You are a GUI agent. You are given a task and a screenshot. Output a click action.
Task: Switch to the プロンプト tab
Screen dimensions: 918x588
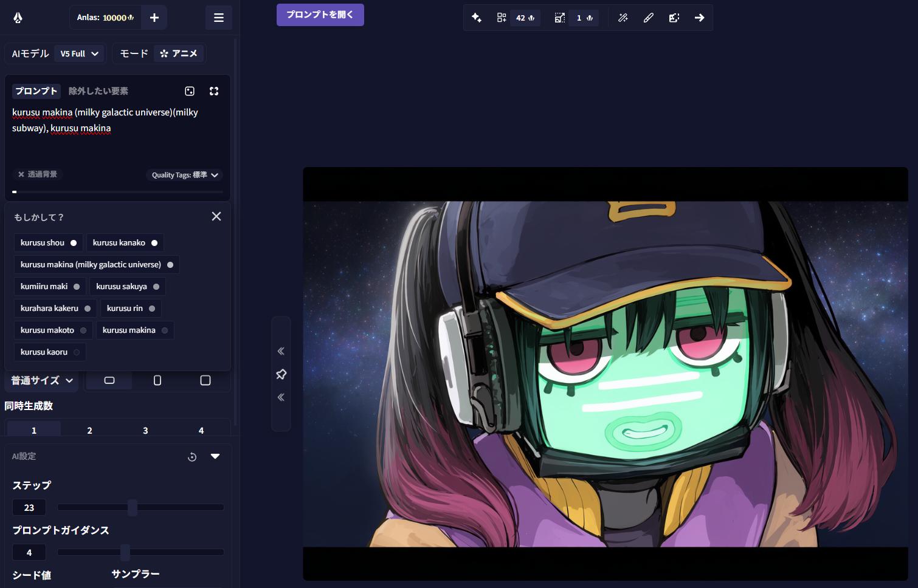click(36, 91)
